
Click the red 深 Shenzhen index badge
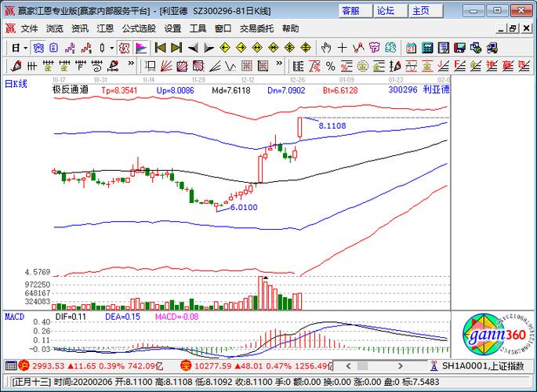(187, 366)
